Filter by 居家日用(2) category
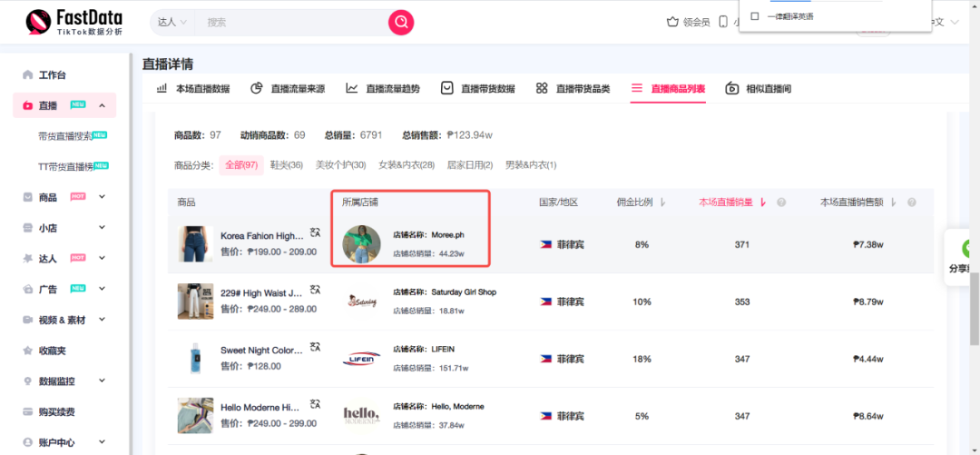The image size is (980, 455). 470,165
